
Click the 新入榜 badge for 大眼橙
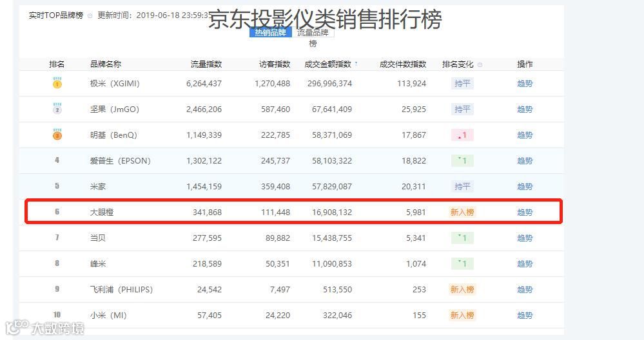coord(462,212)
